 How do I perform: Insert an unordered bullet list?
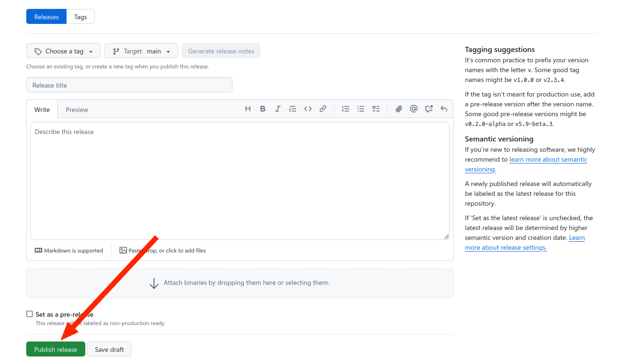(361, 109)
